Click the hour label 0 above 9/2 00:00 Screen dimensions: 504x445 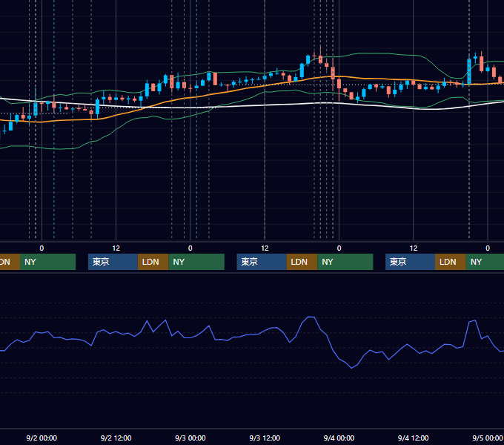42,248
